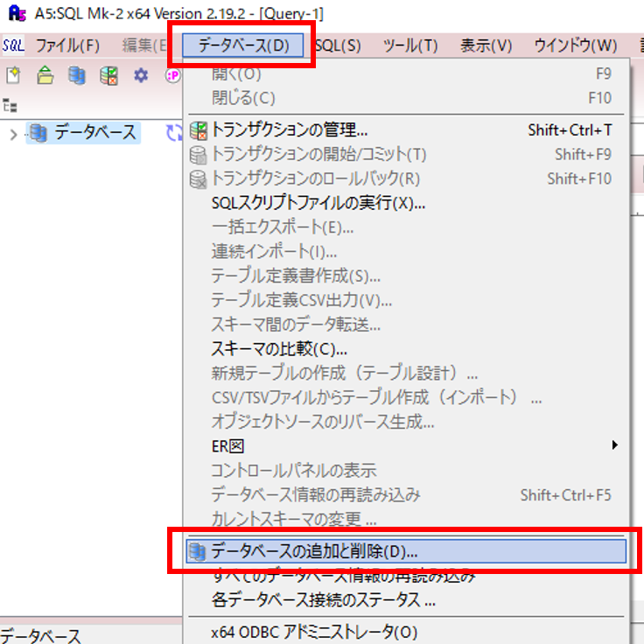
Task: Click the new document toolbar icon
Action: click(x=13, y=75)
